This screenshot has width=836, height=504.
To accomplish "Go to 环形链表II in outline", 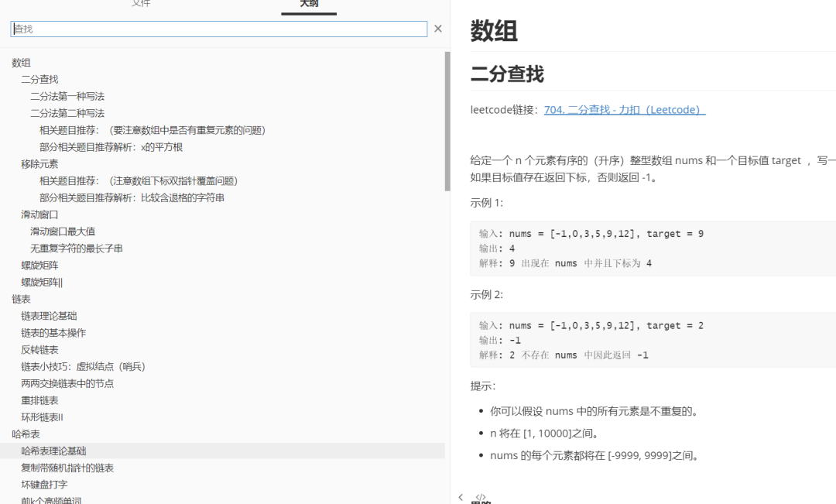I will tap(42, 417).
